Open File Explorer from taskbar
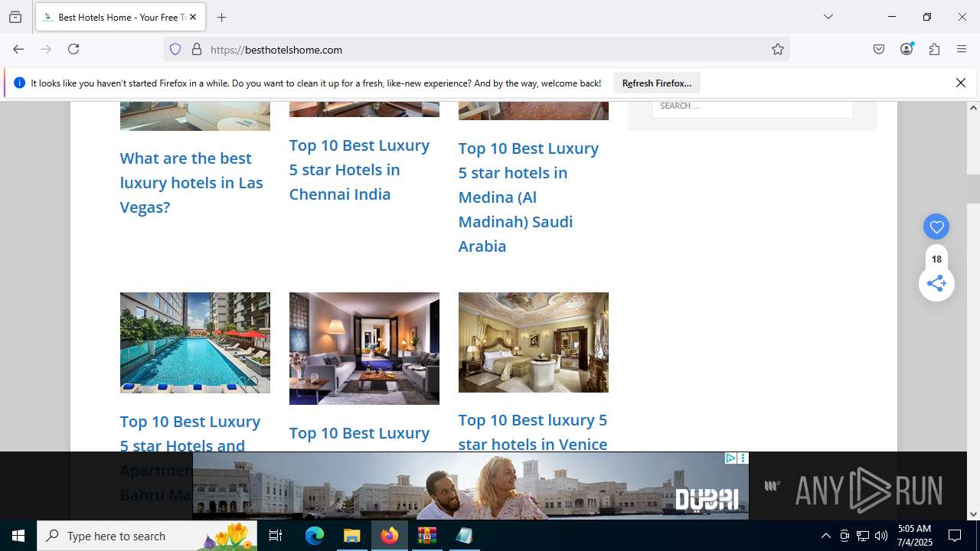 [x=352, y=536]
